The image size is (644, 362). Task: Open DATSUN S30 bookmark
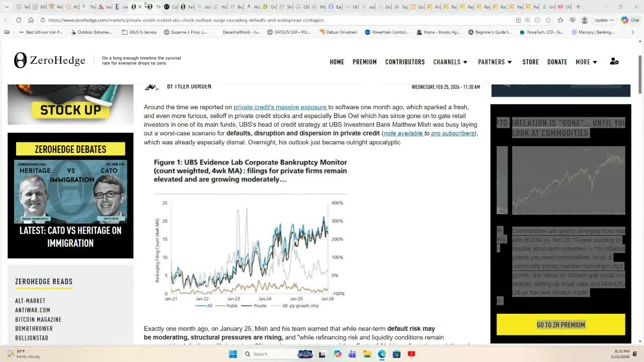click(289, 32)
